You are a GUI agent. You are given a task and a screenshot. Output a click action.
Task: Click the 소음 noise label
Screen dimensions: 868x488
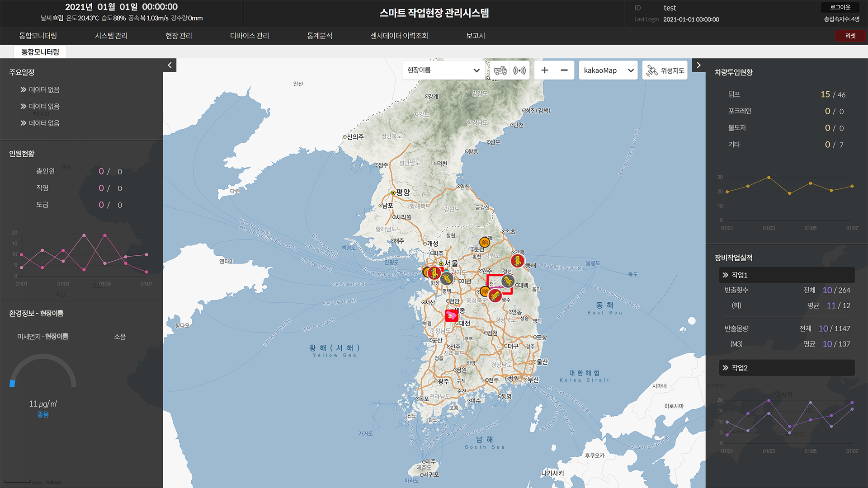(120, 337)
